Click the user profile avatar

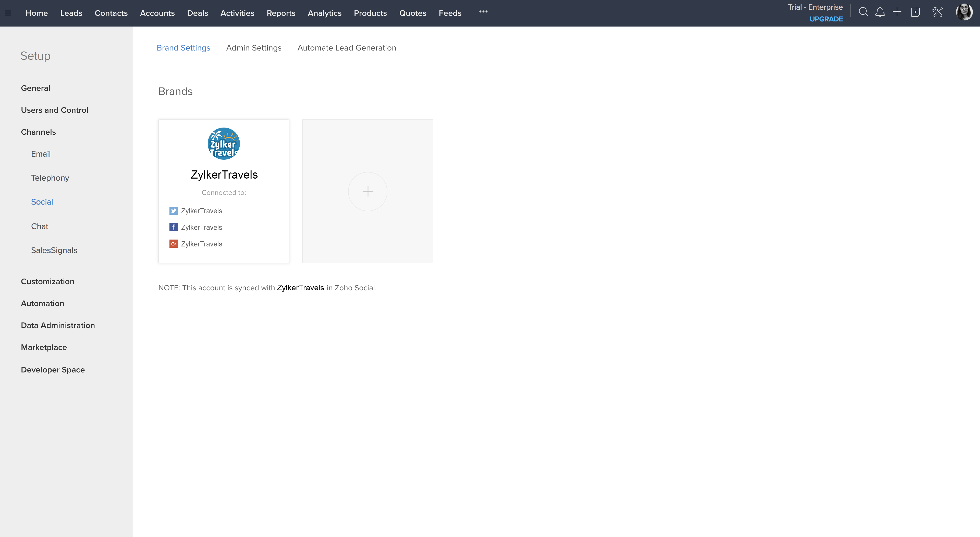coord(964,12)
